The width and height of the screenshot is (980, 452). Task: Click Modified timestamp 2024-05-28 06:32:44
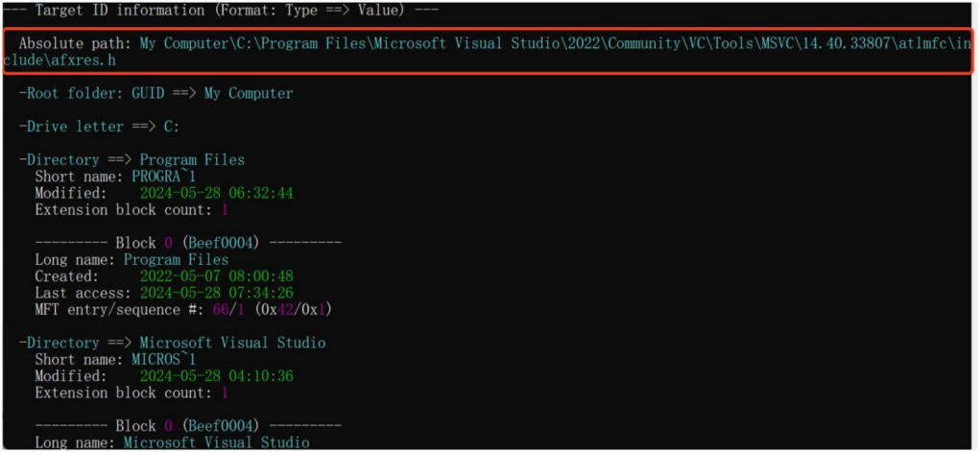pyautogui.click(x=216, y=193)
